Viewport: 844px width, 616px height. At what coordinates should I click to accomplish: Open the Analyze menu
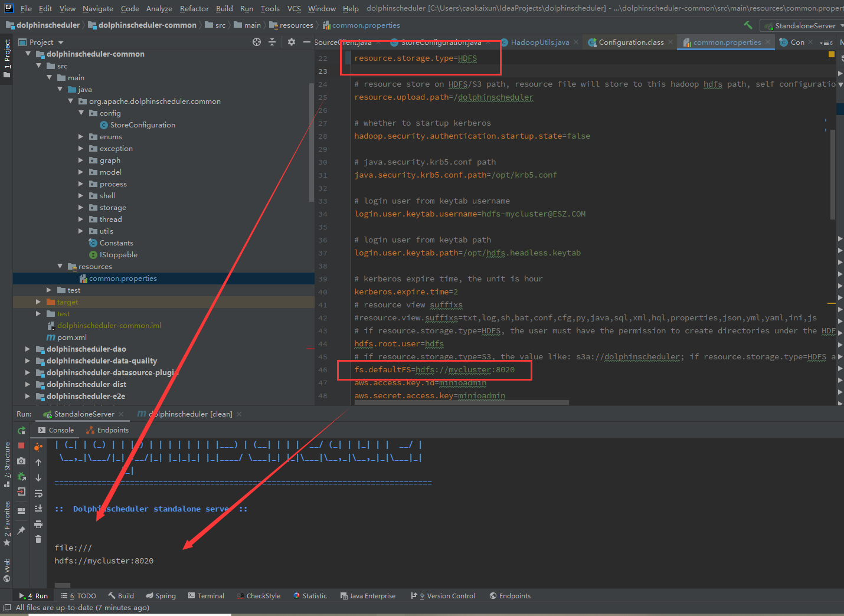click(x=159, y=8)
